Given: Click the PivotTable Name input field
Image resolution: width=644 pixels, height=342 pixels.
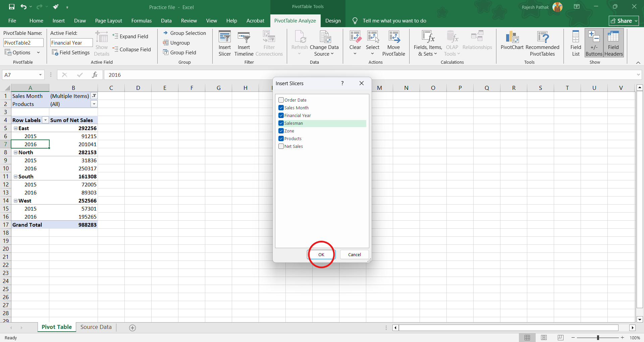Looking at the screenshot, I should click(23, 43).
